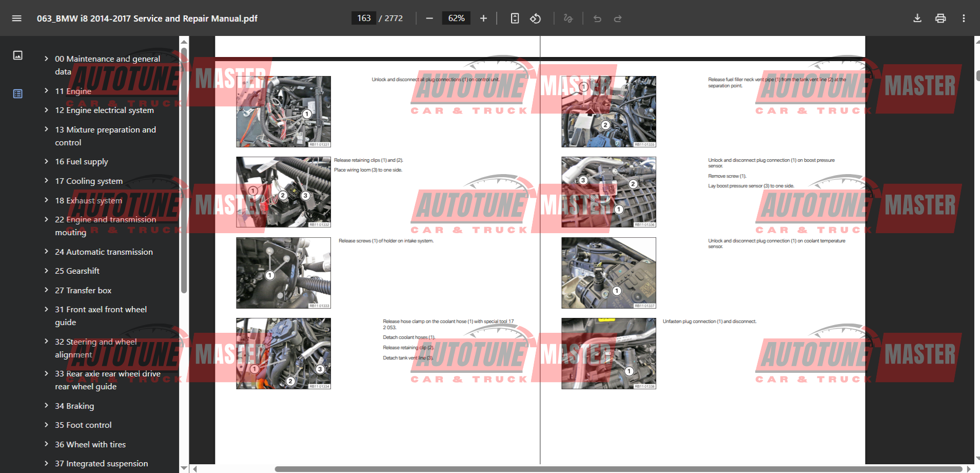The height and width of the screenshot is (473, 980).
Task: Open the more actions menu
Action: pos(964,18)
